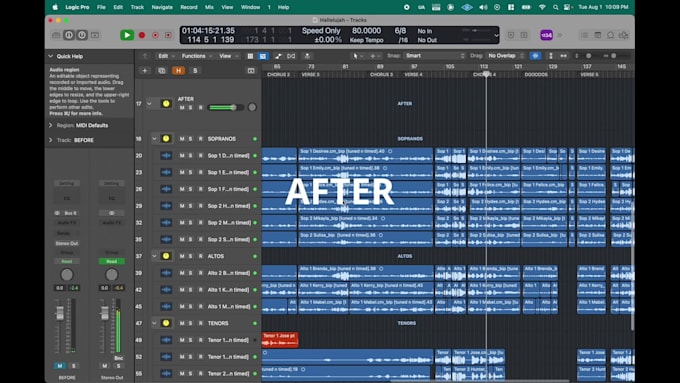Select the red Tenor 1 Jose region

[x=280, y=340]
